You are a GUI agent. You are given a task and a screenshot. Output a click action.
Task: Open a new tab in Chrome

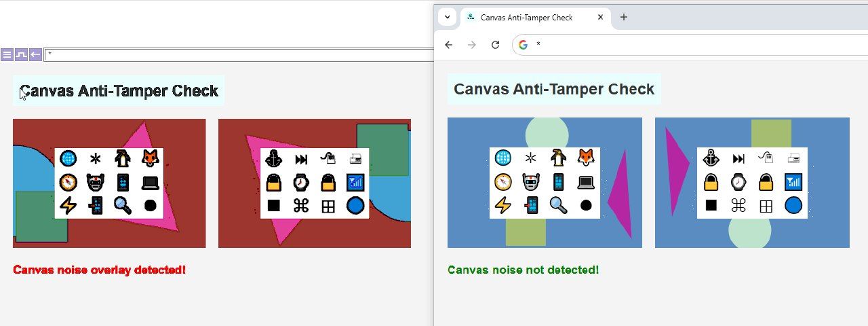624,18
